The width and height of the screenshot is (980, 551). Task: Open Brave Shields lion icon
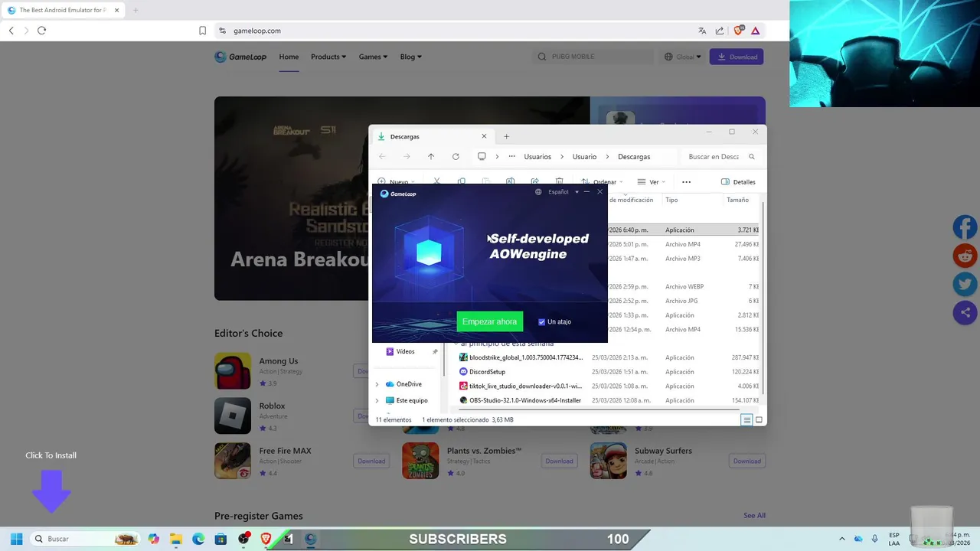pos(739,31)
